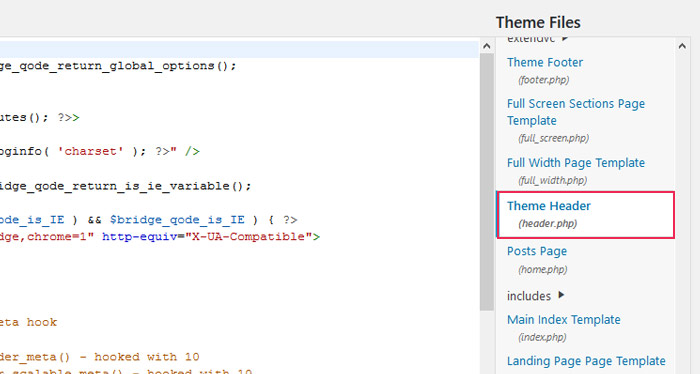
Task: Click Theme Files list scroll up arrow
Action: [x=682, y=46]
